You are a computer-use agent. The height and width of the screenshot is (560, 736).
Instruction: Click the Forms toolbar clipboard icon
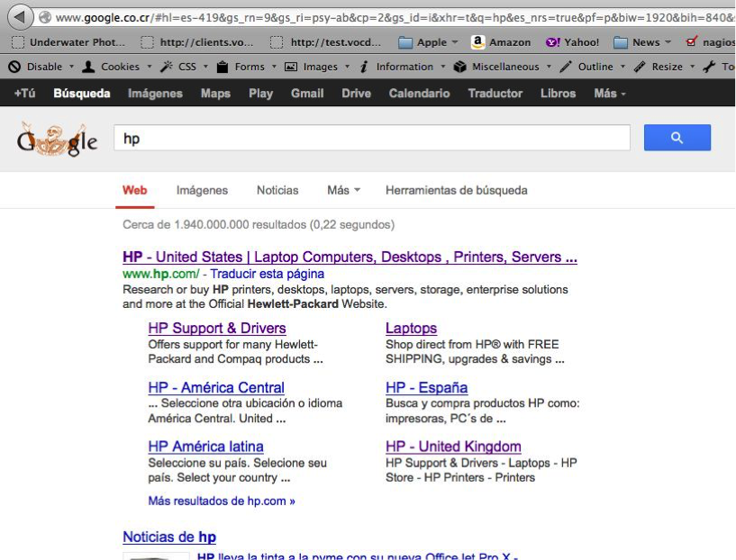pos(223,67)
